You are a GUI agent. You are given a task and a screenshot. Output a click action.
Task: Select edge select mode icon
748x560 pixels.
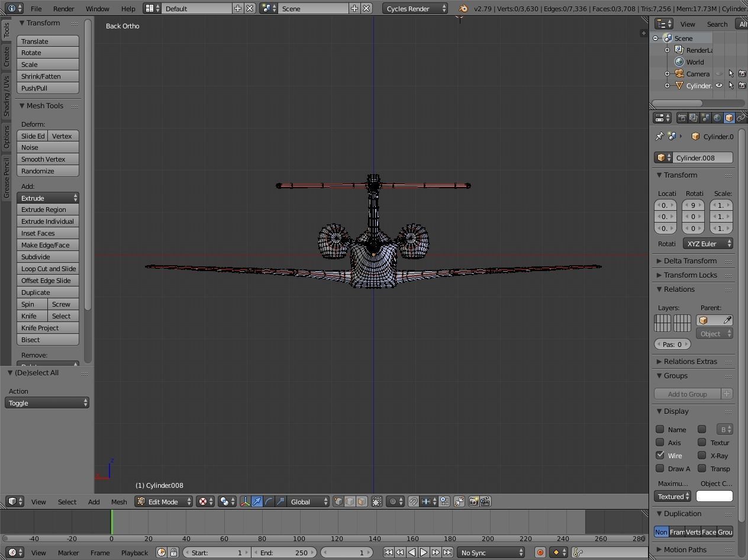350,501
